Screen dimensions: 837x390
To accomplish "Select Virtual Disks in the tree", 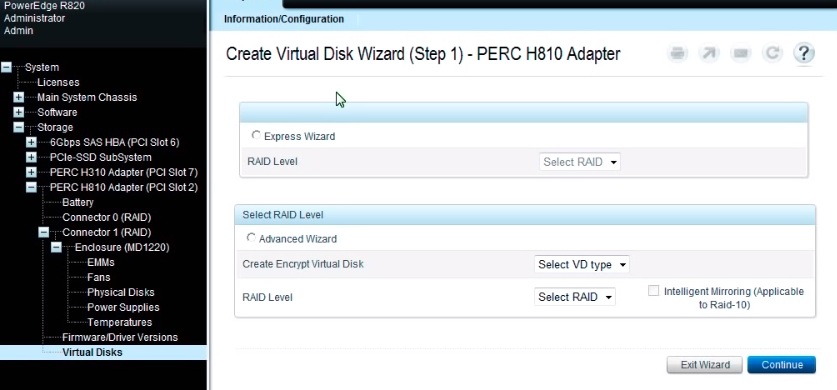I will [92, 352].
